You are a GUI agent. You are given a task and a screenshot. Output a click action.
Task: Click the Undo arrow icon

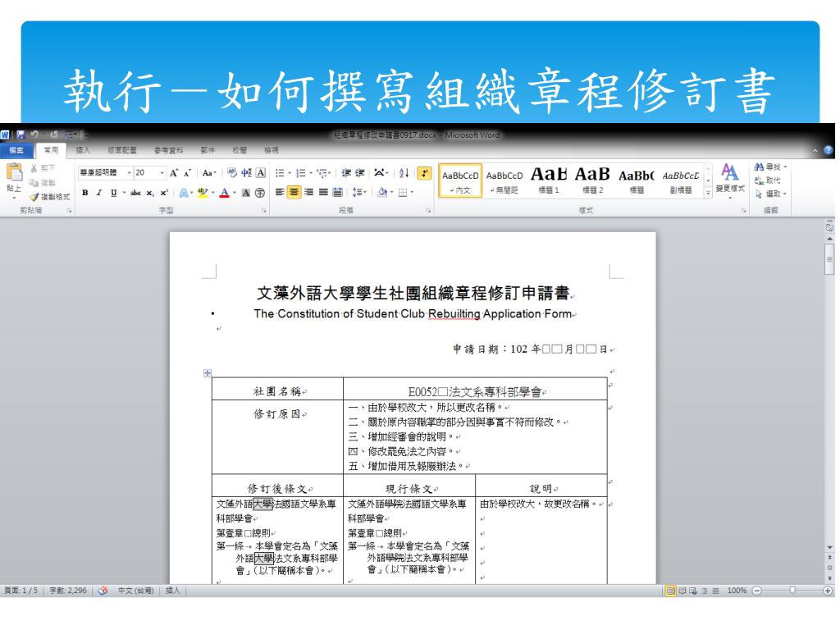(34, 135)
